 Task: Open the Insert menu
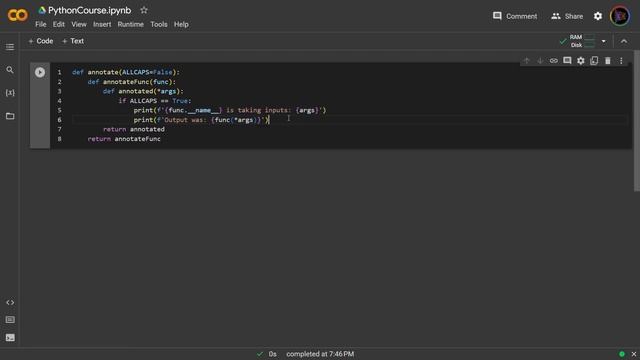pyautogui.click(x=102, y=24)
